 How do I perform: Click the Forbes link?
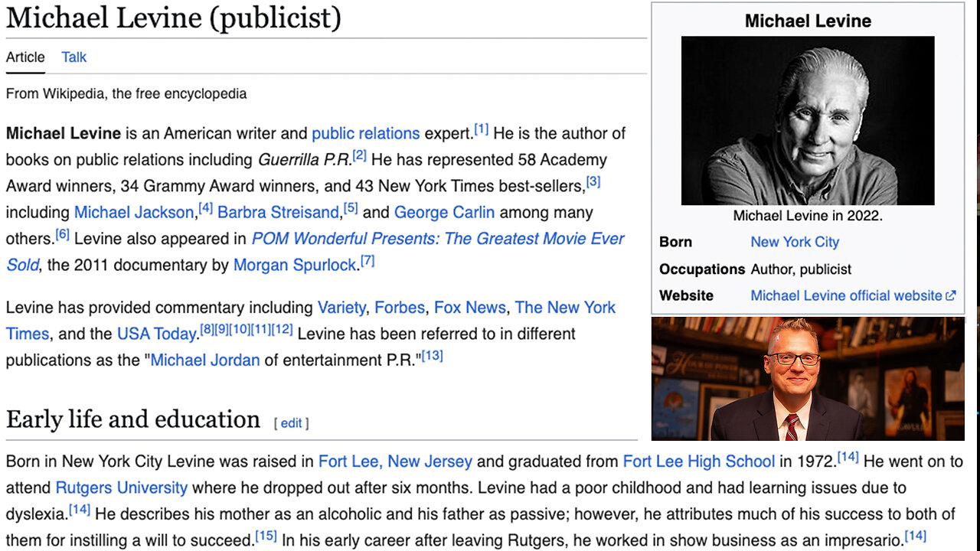tap(399, 308)
